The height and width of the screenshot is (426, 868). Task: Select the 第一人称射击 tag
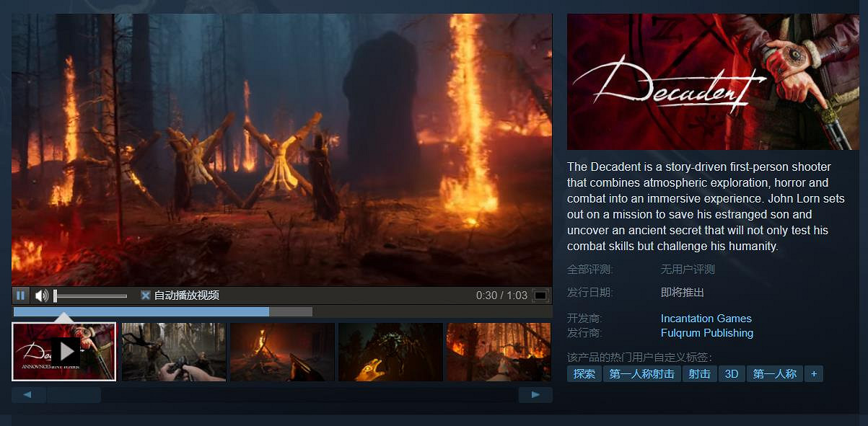pos(641,374)
